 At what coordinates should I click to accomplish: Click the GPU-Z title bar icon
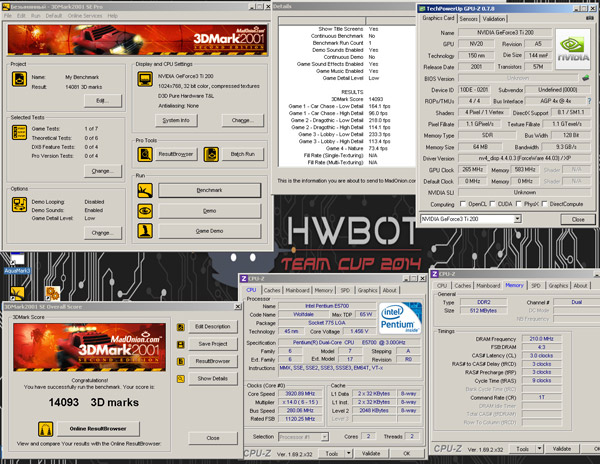point(422,8)
